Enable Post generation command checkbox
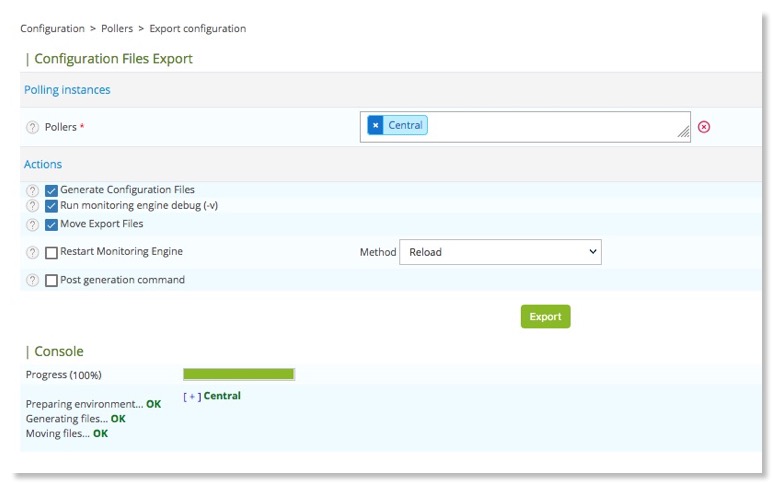The width and height of the screenshot is (772, 483). click(51, 281)
